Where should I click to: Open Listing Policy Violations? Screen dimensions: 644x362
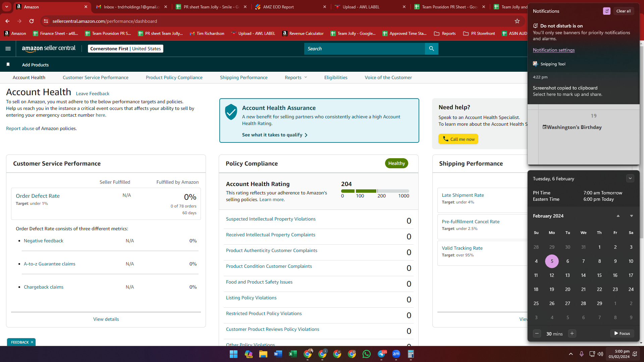pos(251,298)
